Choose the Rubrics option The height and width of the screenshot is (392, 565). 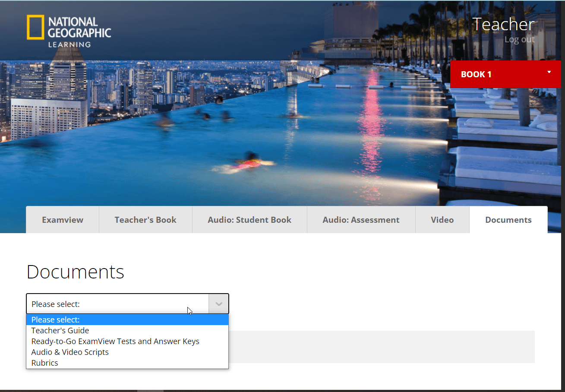pos(44,363)
